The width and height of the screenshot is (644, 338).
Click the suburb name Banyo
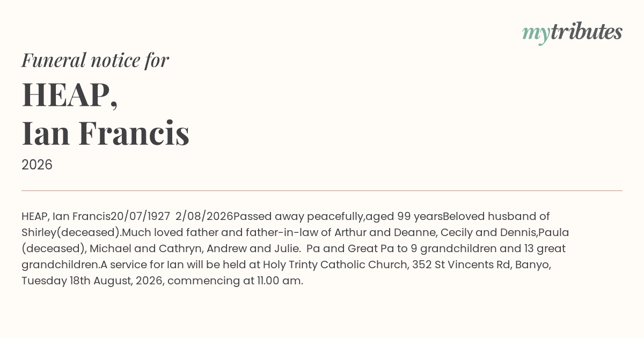click(x=532, y=264)
